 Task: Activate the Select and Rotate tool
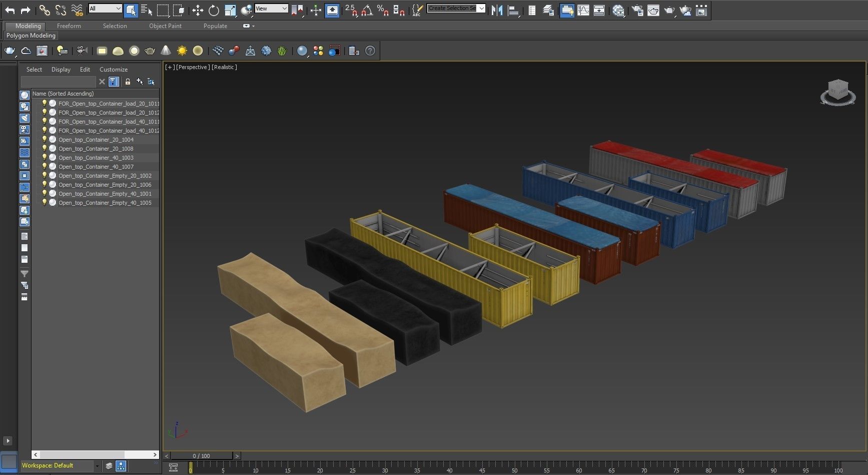214,10
